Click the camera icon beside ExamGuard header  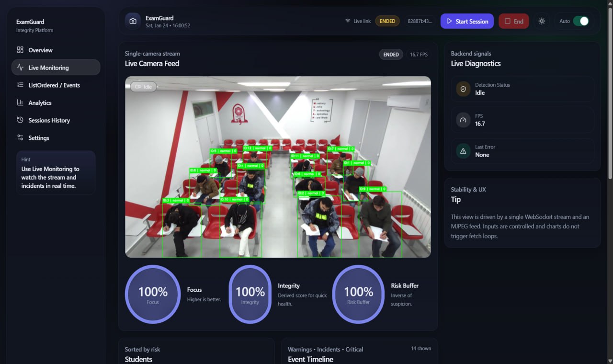click(x=133, y=21)
